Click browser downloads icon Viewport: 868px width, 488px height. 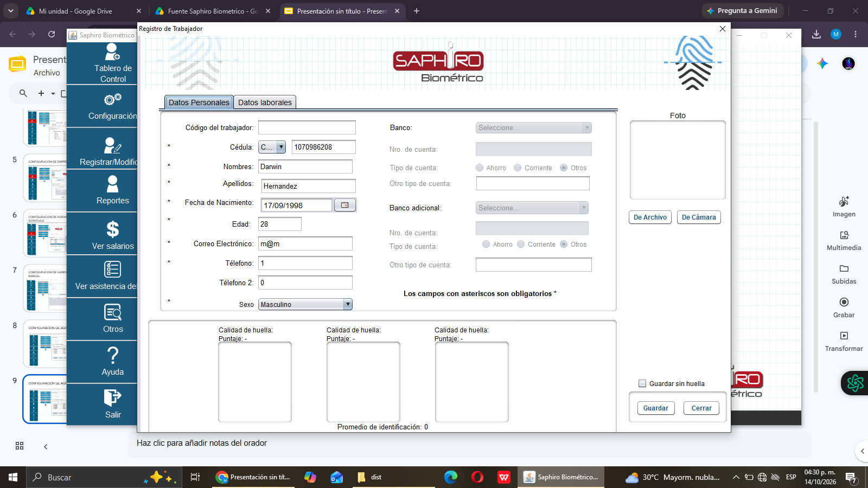pos(816,34)
